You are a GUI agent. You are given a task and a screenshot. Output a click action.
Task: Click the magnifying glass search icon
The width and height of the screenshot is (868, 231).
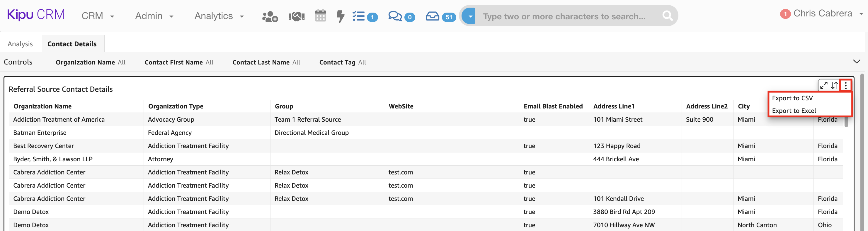667,16
